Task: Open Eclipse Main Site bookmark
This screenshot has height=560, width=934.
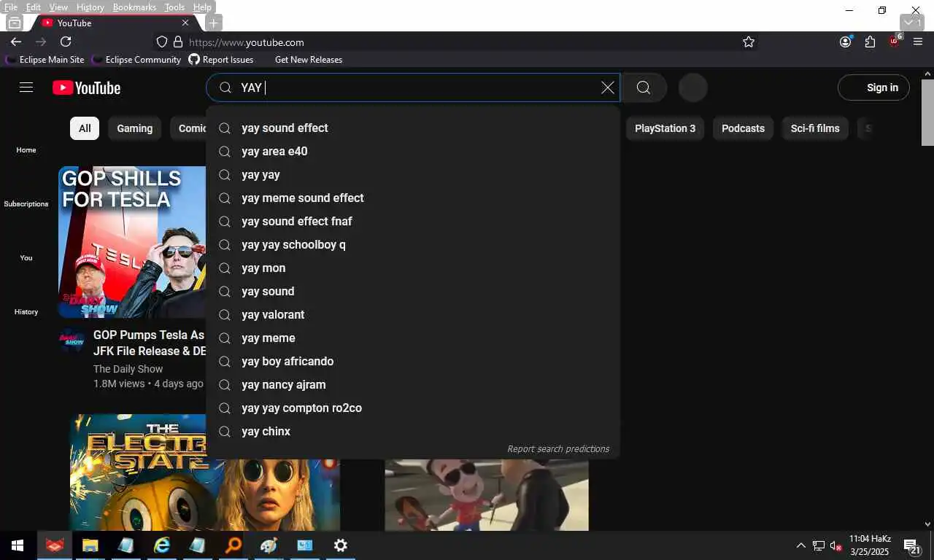Action: [45, 60]
